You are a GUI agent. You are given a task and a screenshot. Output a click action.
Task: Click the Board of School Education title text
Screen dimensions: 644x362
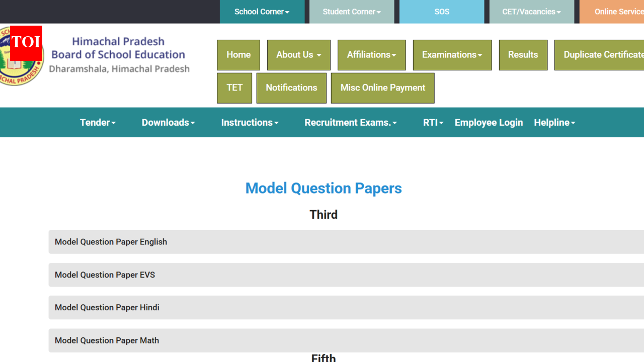click(x=118, y=54)
